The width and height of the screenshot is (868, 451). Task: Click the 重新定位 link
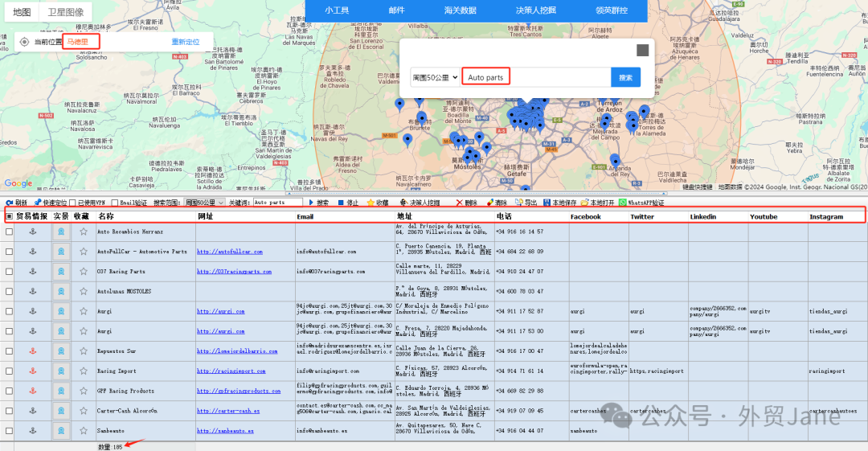tap(186, 42)
